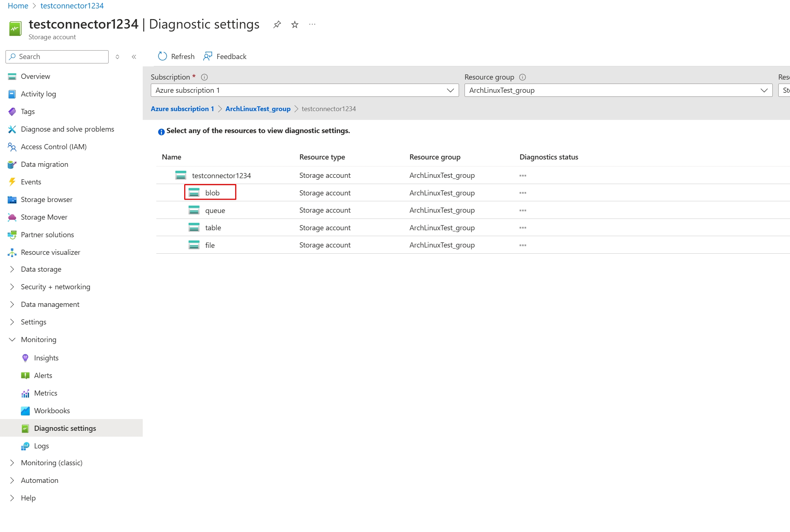Click testconnector1234 breadcrumb link at top
The image size is (790, 532).
coord(72,6)
